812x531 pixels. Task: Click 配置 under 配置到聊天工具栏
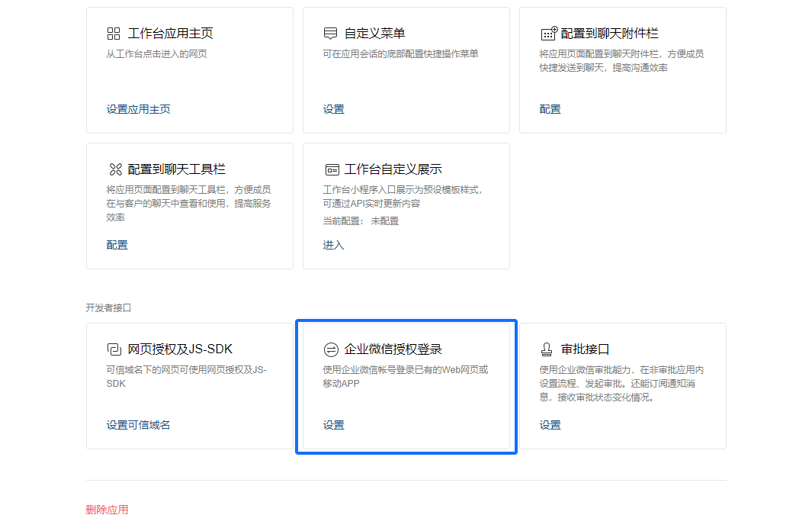(x=117, y=245)
